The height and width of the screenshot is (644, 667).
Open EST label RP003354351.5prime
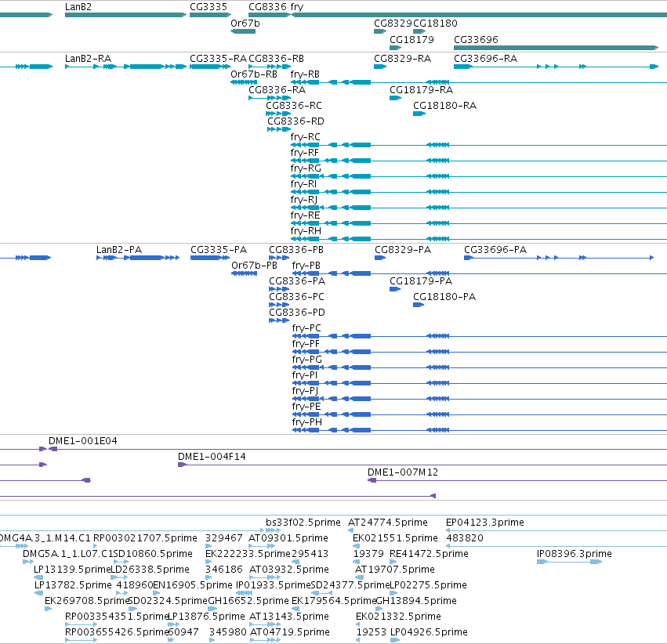pos(117,617)
